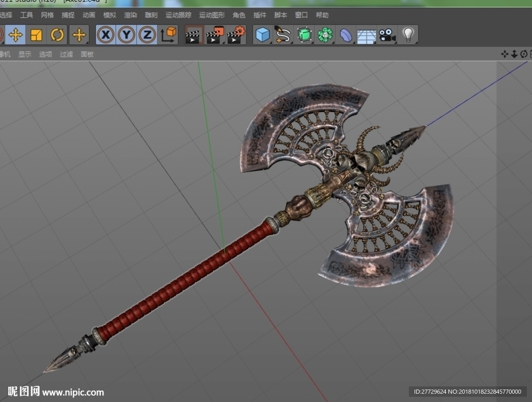
Task: Toggle the Y axis lock
Action: click(x=127, y=35)
